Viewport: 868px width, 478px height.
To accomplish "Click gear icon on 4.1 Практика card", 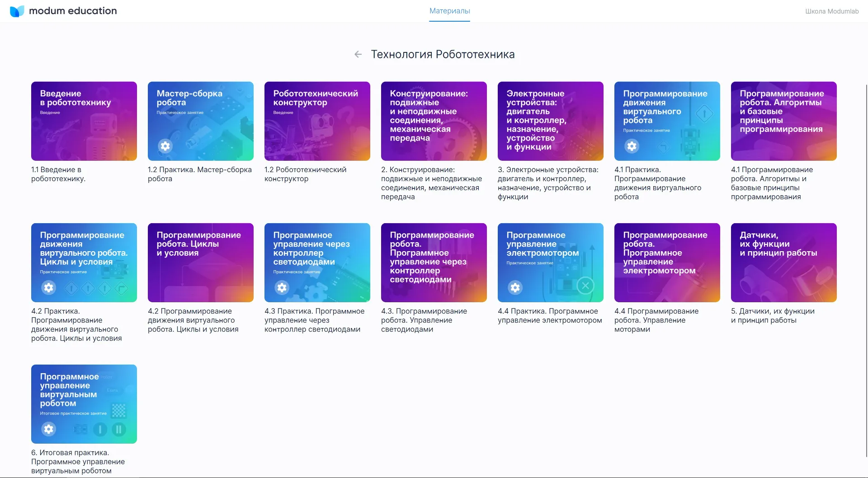I will tap(632, 146).
